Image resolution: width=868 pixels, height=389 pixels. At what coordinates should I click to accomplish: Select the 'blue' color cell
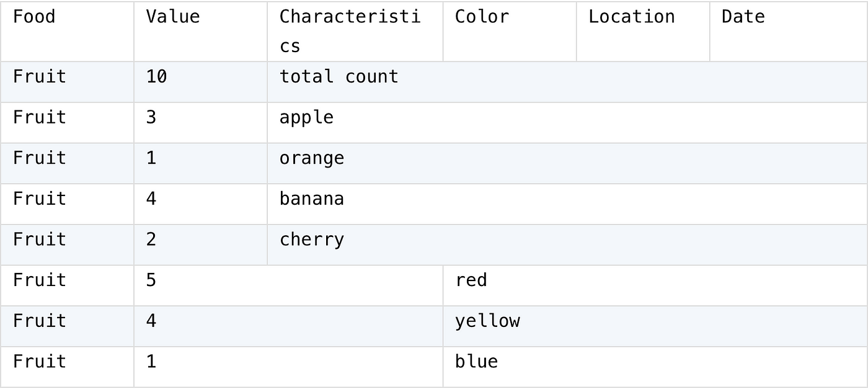coord(655,367)
